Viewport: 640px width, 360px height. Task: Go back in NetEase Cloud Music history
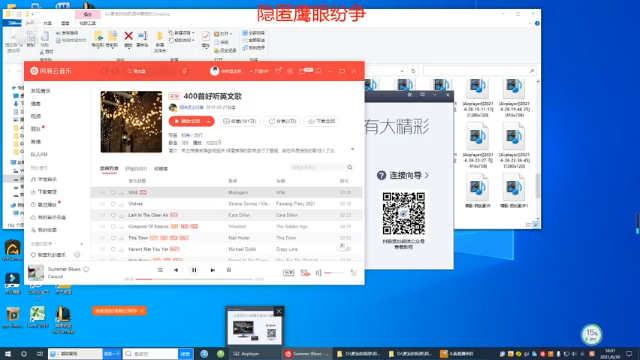coord(104,71)
